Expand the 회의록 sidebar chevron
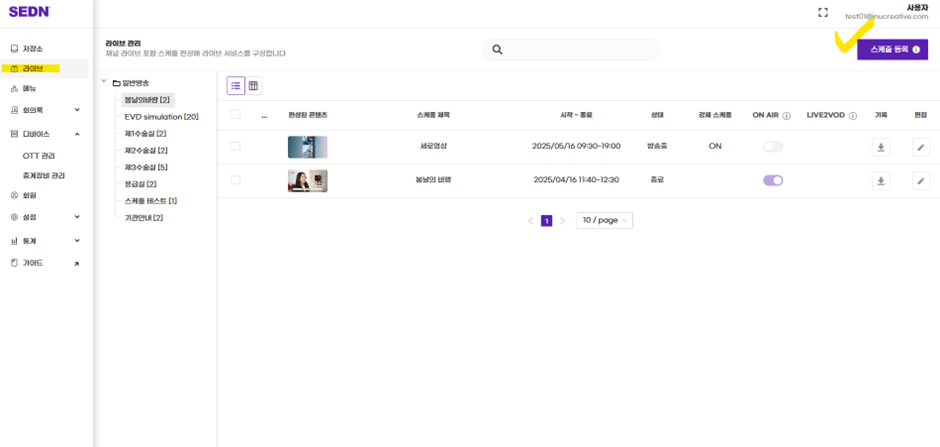This screenshot has width=940, height=447. coord(77,110)
